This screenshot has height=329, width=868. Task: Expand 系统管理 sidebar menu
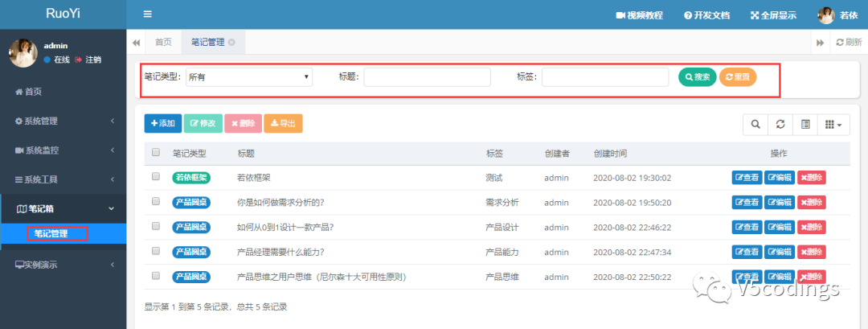point(63,121)
